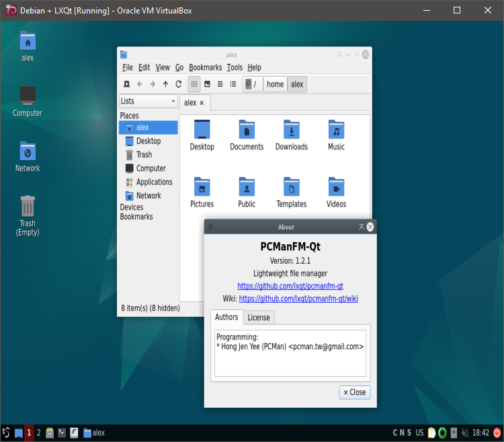Switch to the Authors tab
The width and height of the screenshot is (504, 442).
(226, 317)
